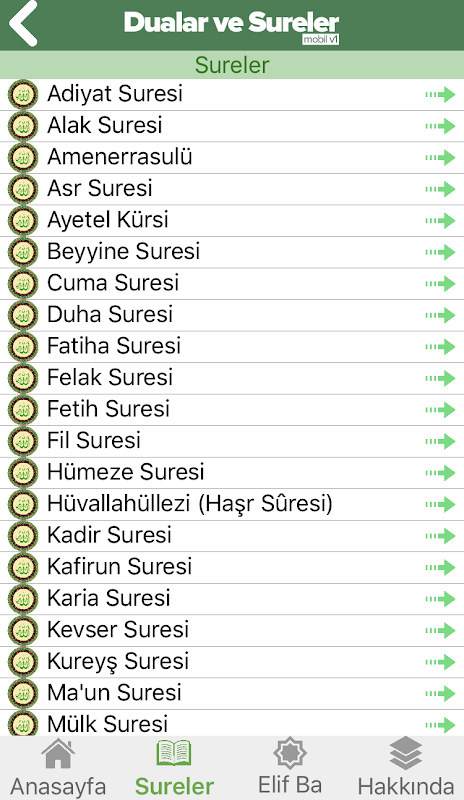
Task: Click the medallion icon next to Fatiha Suresi
Action: click(x=23, y=347)
